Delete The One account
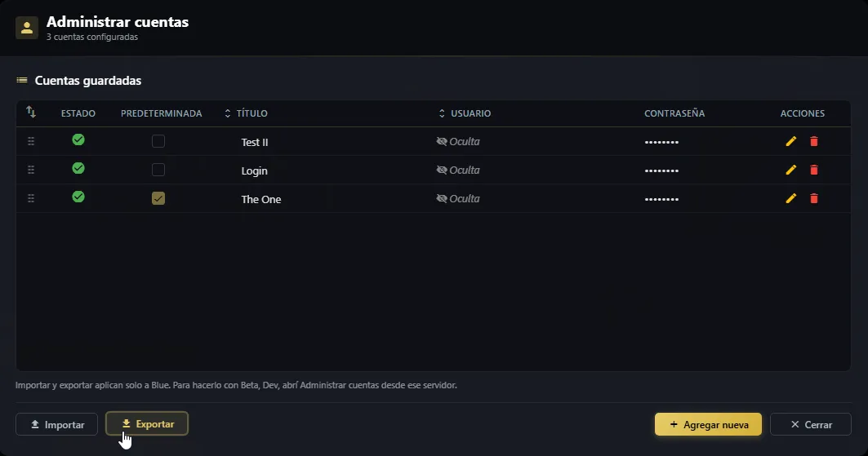This screenshot has width=868, height=456. [x=814, y=198]
